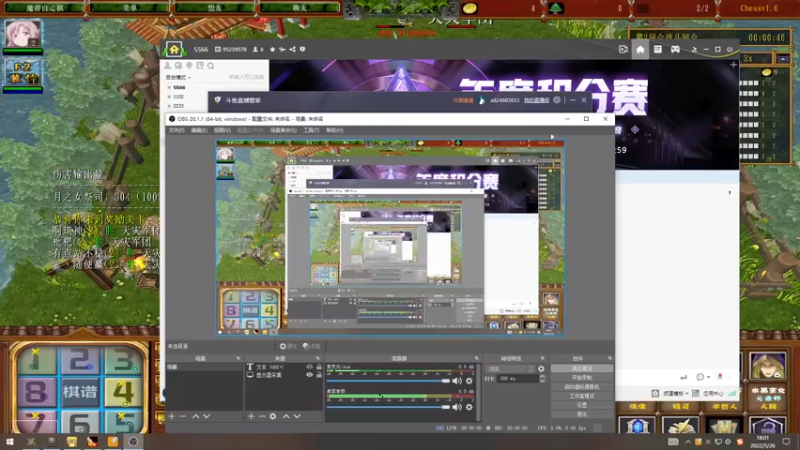Expand the emoji dropdown arrow in YY chat
The image size is (800, 450).
(709, 377)
